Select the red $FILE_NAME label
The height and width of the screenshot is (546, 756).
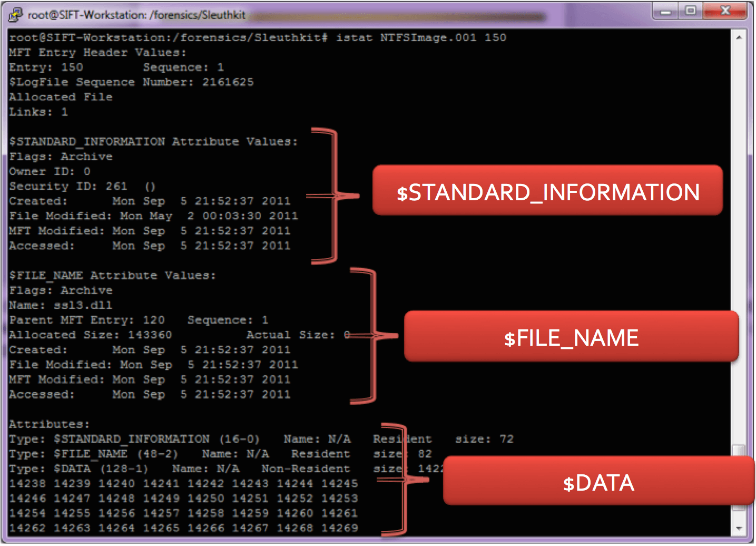tap(571, 337)
